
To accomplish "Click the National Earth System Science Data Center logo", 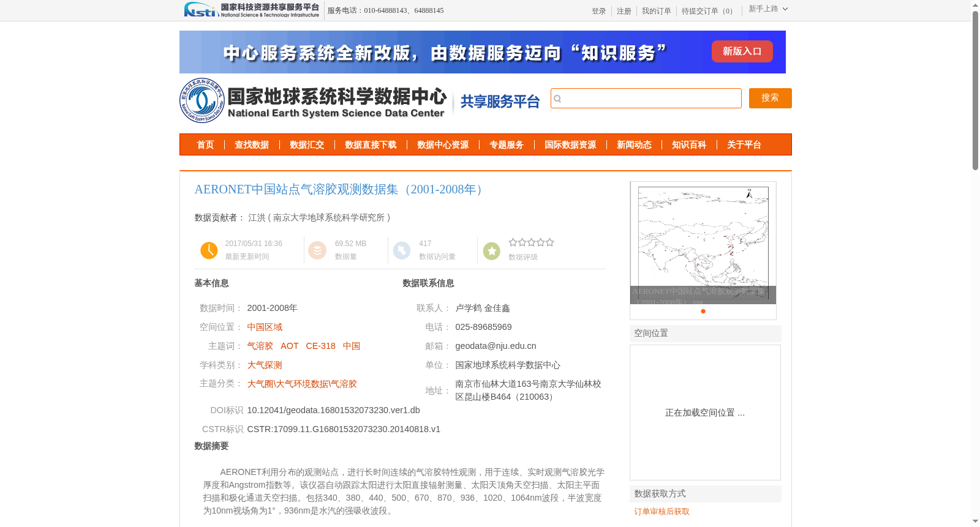I will pos(313,100).
